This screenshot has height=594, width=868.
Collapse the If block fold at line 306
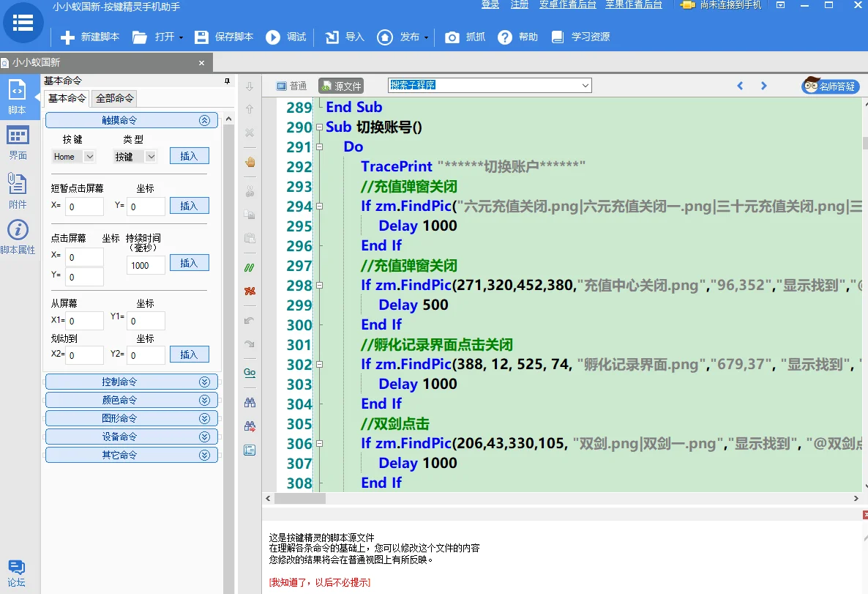click(319, 444)
